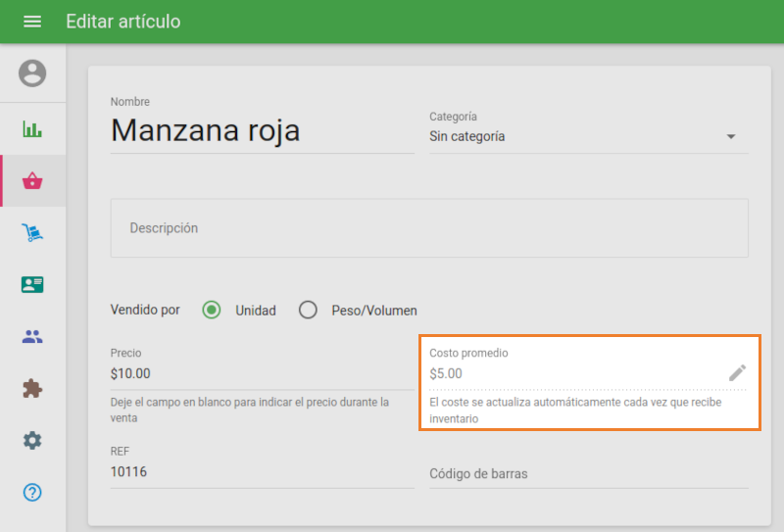This screenshot has height=532, width=784.
Task: Click the Nombre field with Manzana roja
Action: tap(261, 130)
